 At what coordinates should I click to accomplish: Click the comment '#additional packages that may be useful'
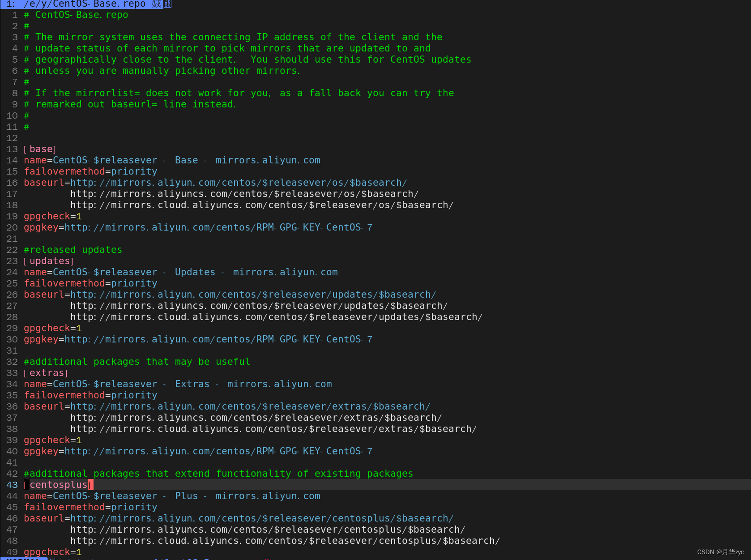137,362
